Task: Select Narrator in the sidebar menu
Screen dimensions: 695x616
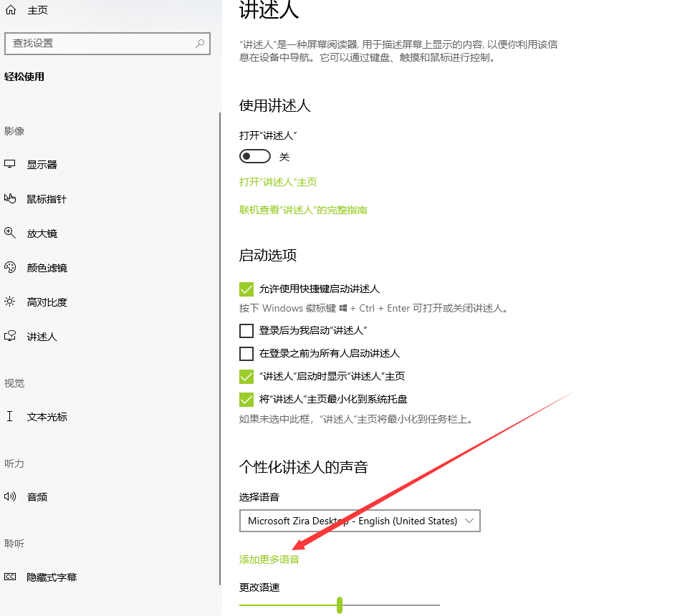Action: (x=42, y=336)
